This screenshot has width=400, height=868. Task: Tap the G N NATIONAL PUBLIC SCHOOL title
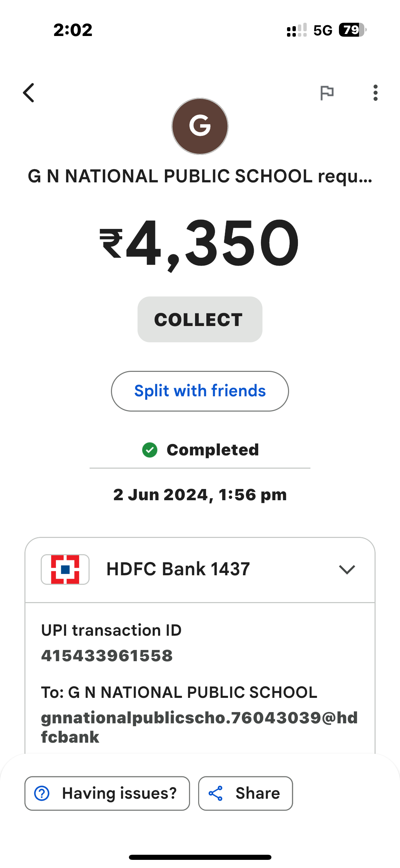click(200, 177)
